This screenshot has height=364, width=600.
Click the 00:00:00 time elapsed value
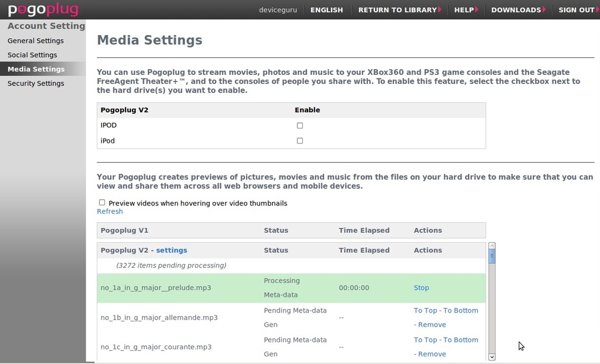(354, 287)
